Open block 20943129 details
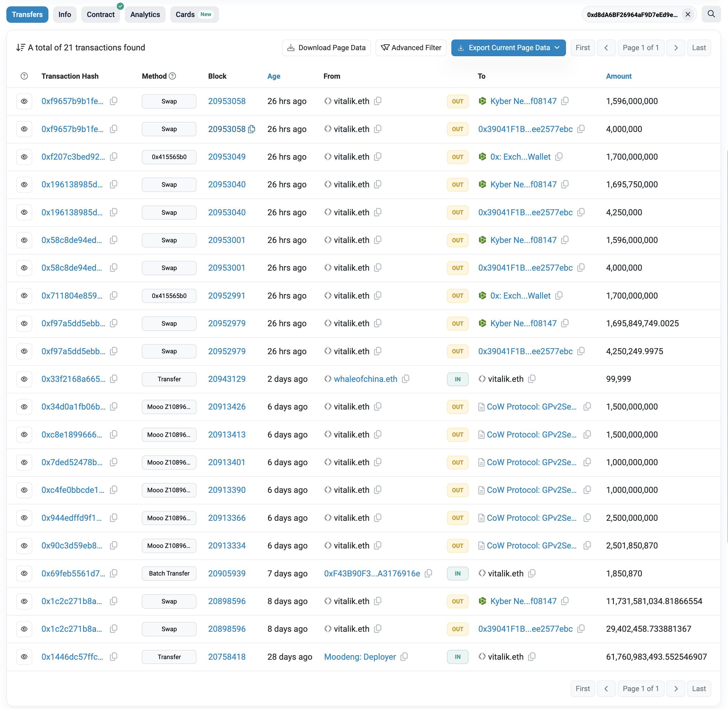 tap(227, 379)
